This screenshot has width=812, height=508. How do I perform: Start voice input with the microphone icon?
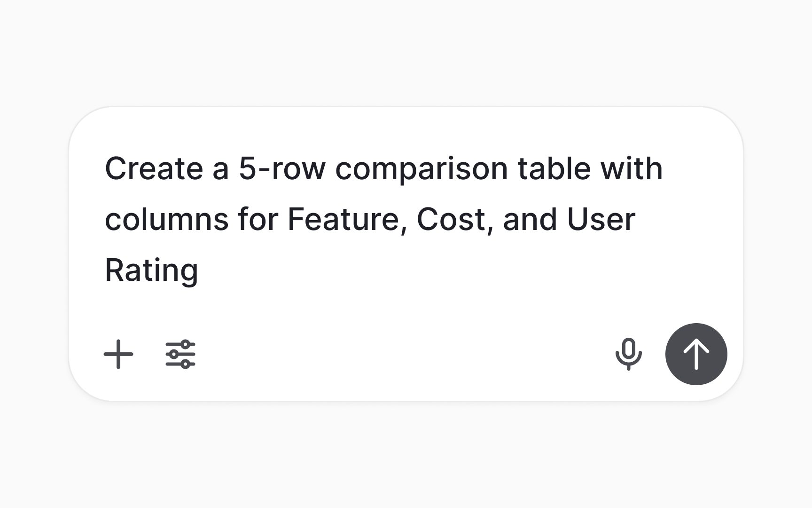point(629,354)
